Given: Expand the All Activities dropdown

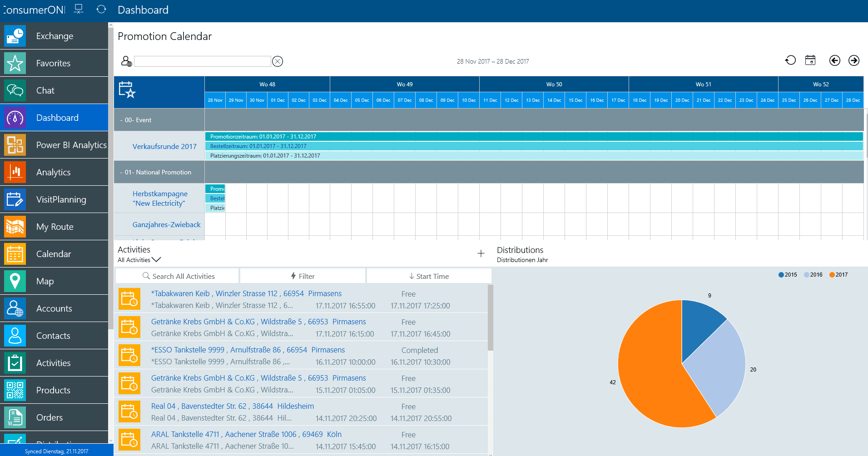Looking at the screenshot, I should click(139, 260).
